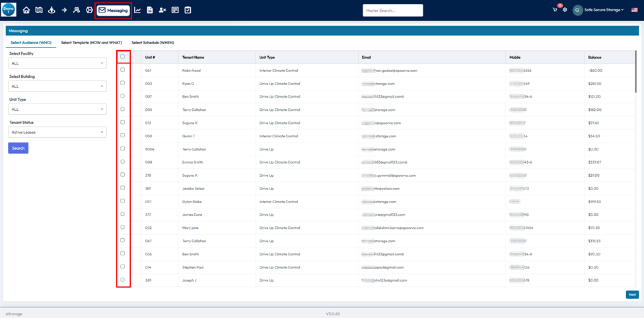Expand the Tenant Status Active Leases dropdown
The width and height of the screenshot is (644, 318).
click(x=57, y=133)
